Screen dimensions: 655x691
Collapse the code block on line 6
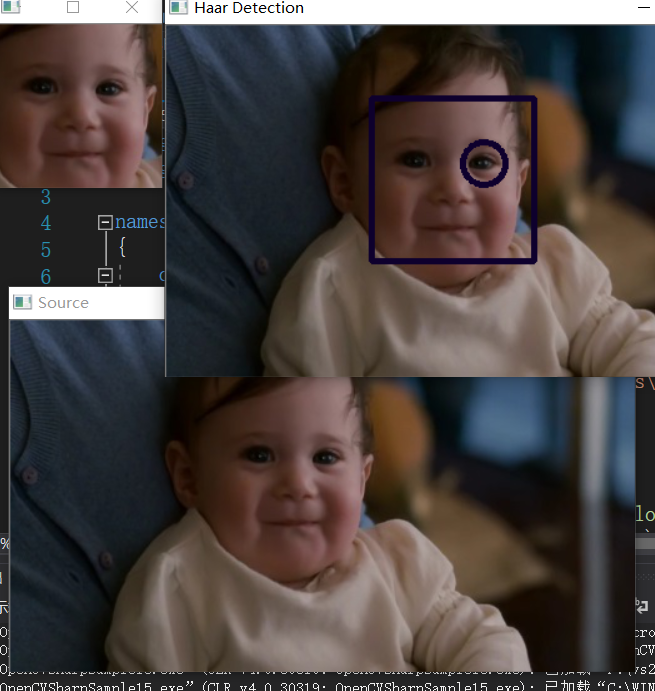(105, 276)
